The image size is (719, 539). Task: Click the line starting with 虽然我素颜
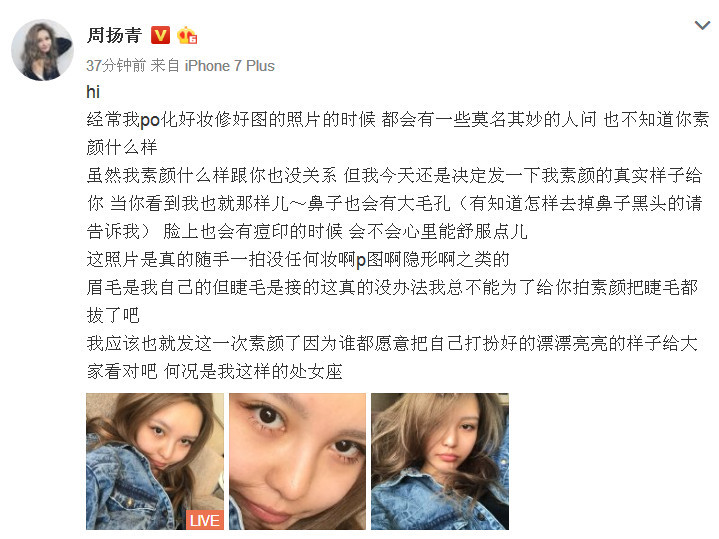[x=394, y=175]
